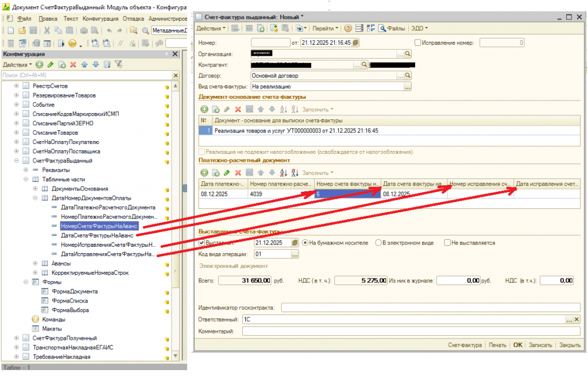Click cell with payment number 4039

point(280,194)
